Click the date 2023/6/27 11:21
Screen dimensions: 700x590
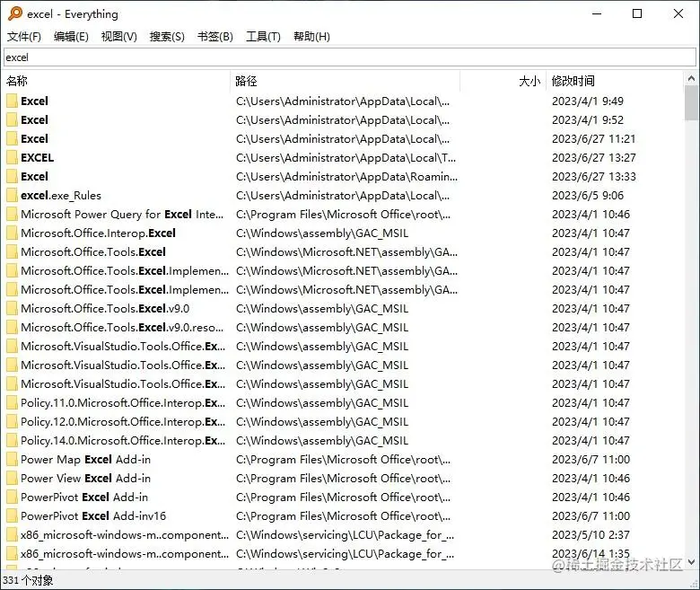coord(593,138)
